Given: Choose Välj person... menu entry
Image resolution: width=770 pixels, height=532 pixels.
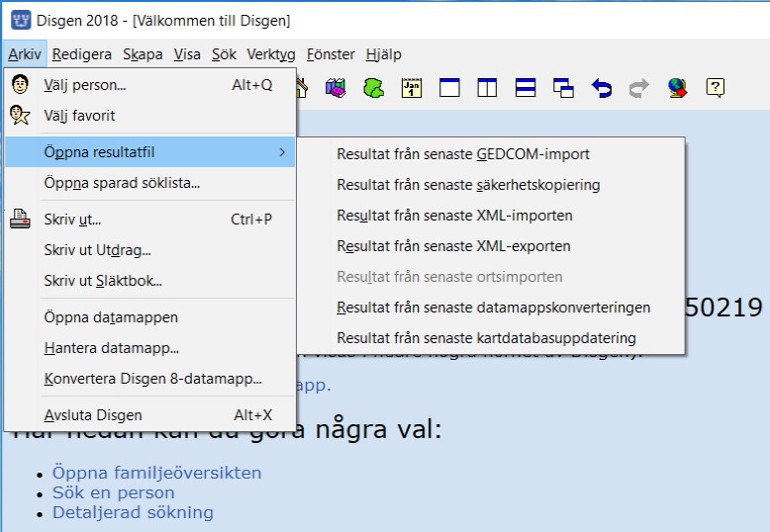Looking at the screenshot, I should click(x=150, y=85).
